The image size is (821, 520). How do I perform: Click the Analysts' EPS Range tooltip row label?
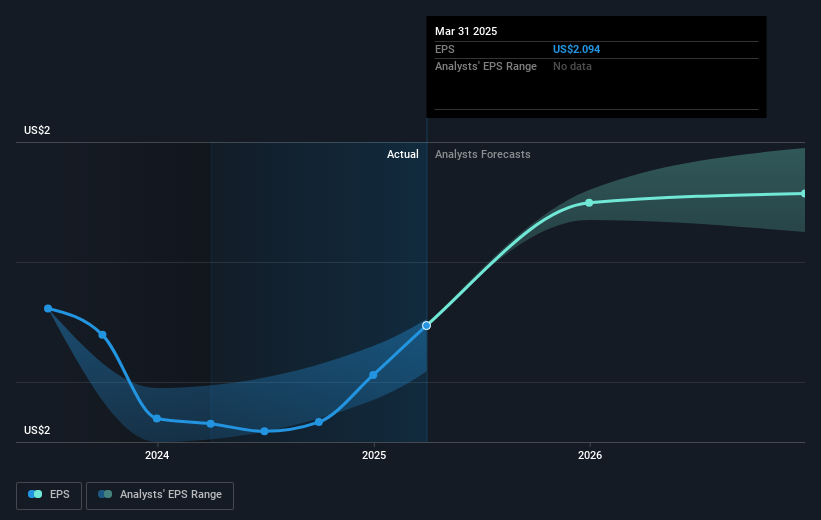pyautogui.click(x=486, y=67)
